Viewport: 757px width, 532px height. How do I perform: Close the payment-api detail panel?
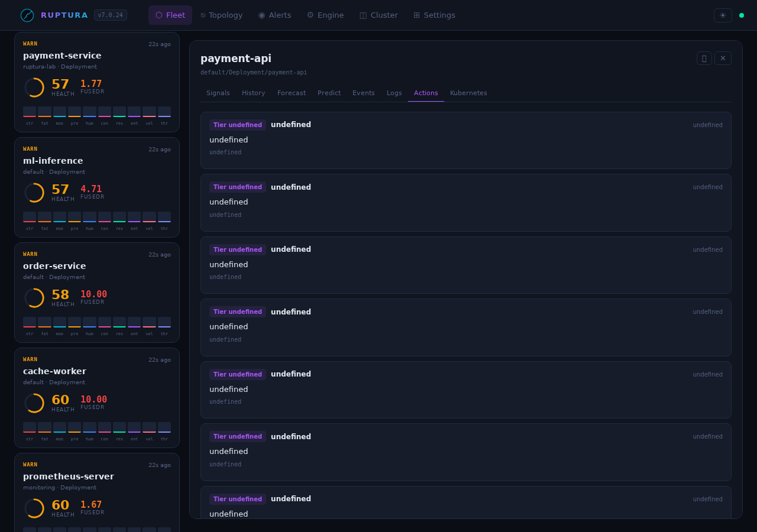pyautogui.click(x=723, y=58)
